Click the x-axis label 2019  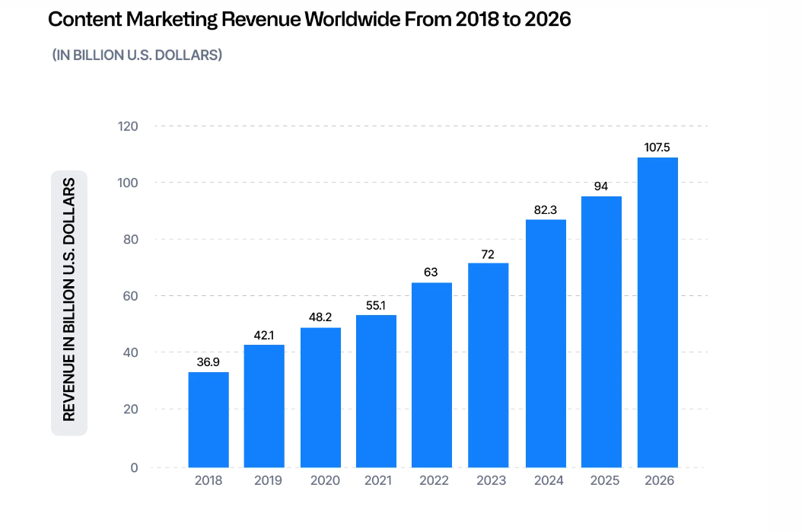pos(268,480)
